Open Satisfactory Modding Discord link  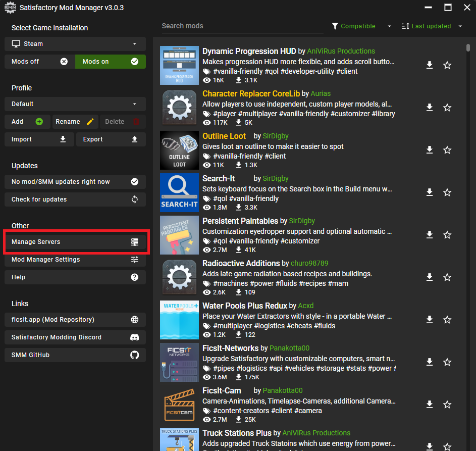click(x=75, y=337)
